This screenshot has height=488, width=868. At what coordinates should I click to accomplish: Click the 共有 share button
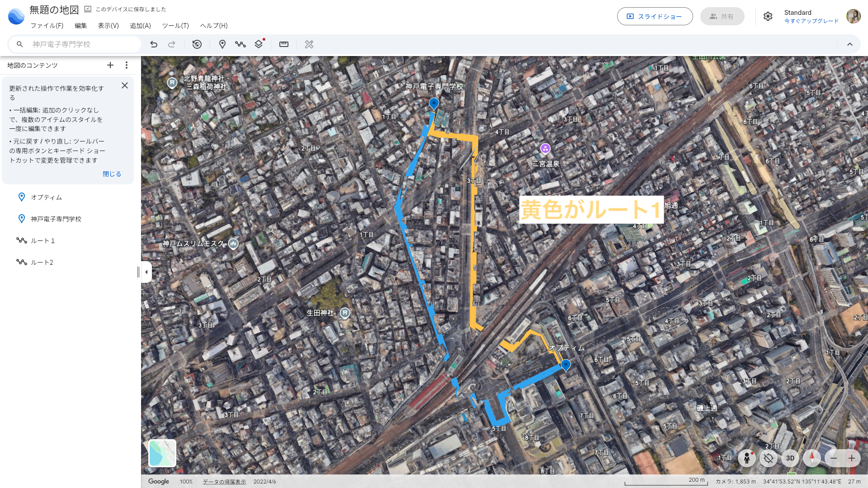[x=722, y=16]
